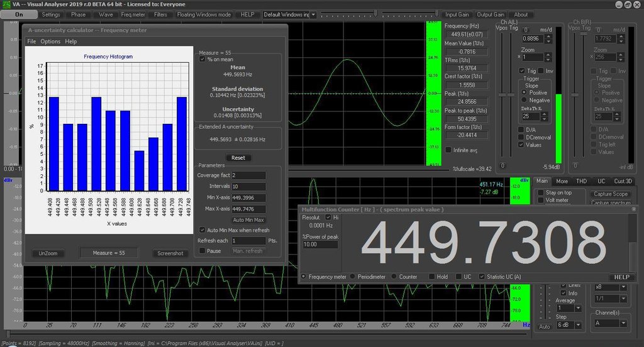
Task: Click the Capture Scope button
Action: (610, 194)
